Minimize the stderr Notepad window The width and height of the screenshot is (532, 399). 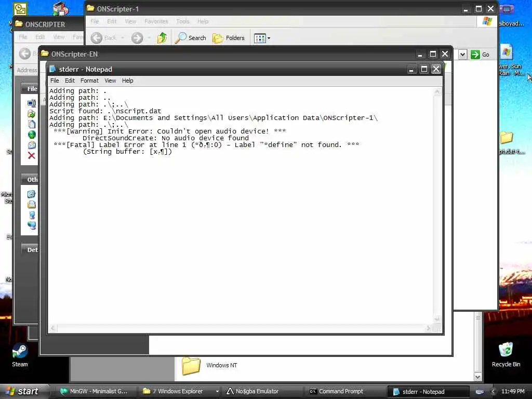[x=411, y=69]
